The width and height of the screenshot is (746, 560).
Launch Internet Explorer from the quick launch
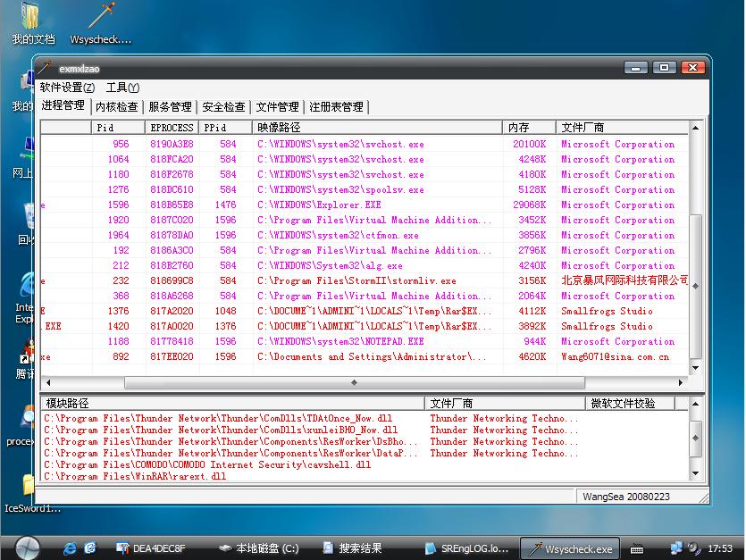70,548
